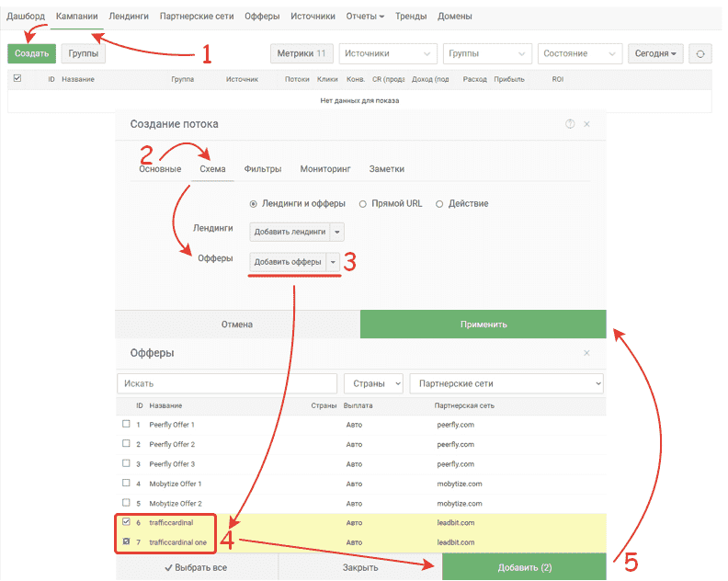Open the help icon in Создание потока
This screenshot has height=581, width=728.
point(570,124)
